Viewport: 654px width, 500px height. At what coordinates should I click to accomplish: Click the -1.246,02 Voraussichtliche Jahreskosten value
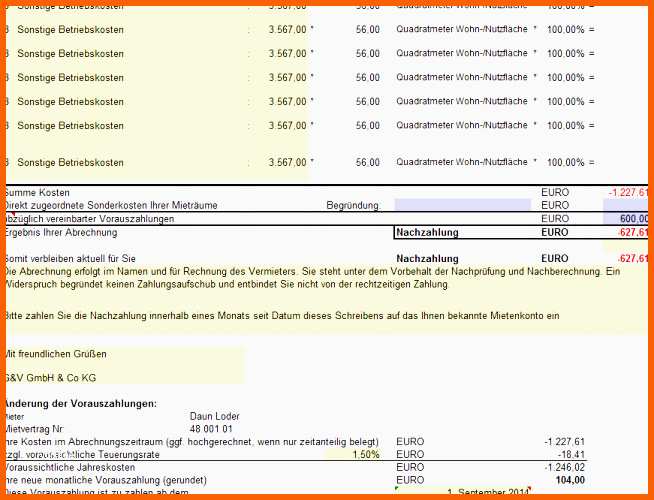(x=564, y=467)
